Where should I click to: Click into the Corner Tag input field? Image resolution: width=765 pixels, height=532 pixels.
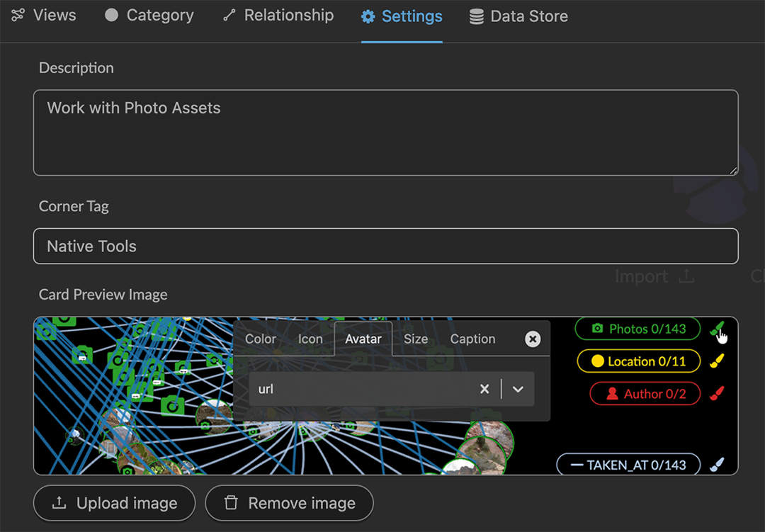[386, 246]
